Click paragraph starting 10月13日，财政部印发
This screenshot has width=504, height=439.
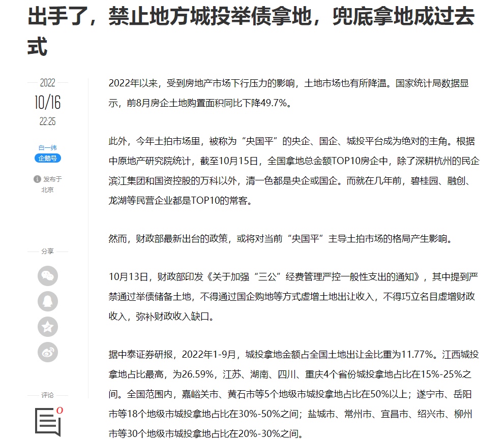point(293,297)
